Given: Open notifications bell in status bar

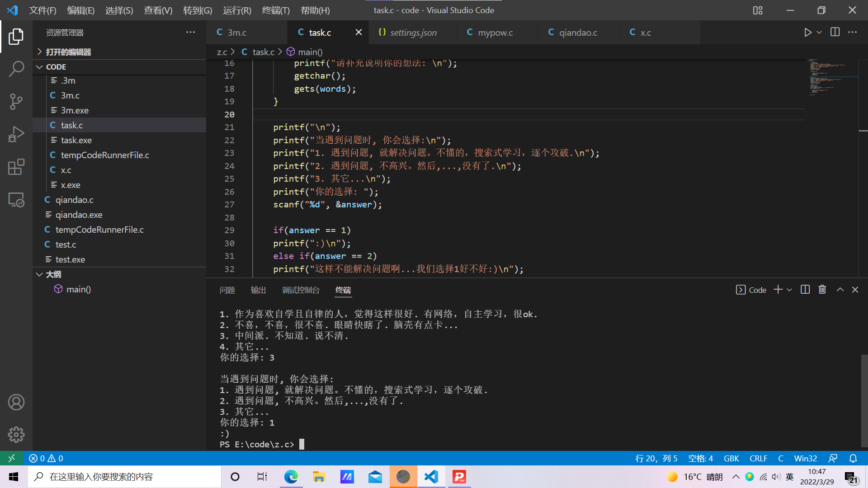Looking at the screenshot, I should tap(853, 458).
